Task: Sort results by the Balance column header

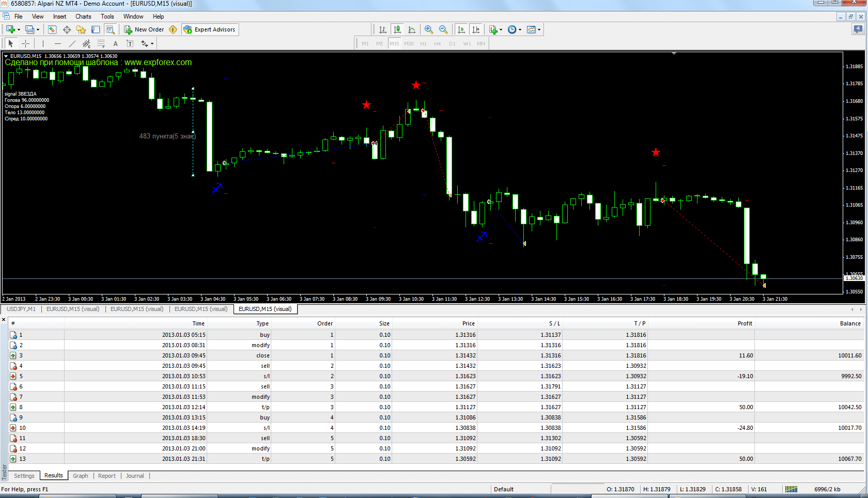Action: [x=809, y=323]
